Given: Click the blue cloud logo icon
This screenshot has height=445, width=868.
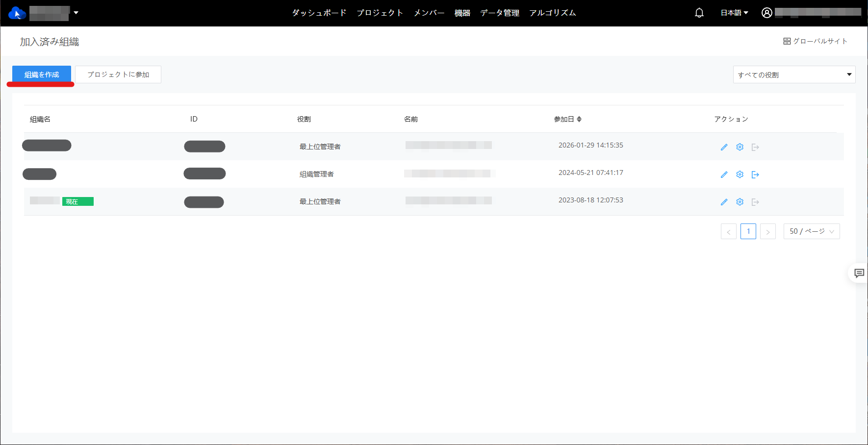Looking at the screenshot, I should tap(17, 13).
